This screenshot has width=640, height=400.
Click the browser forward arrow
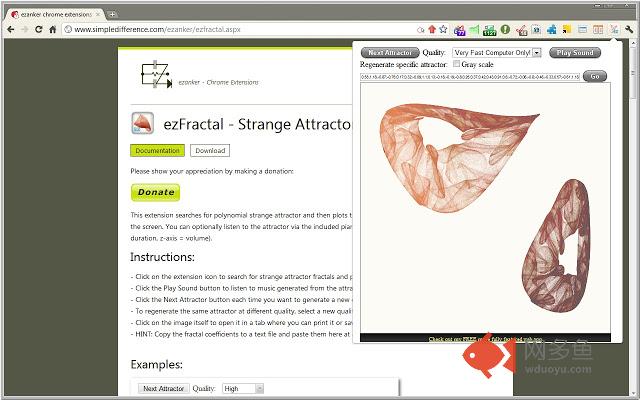tap(24, 29)
